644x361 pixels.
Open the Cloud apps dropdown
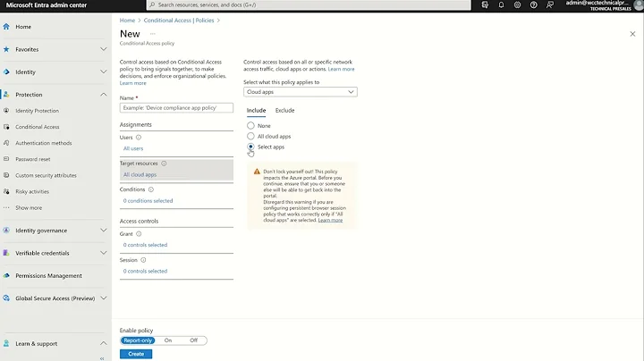301,92
